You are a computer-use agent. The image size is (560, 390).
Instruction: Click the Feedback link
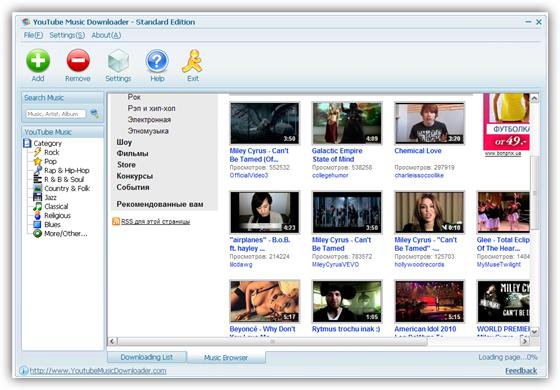click(521, 371)
